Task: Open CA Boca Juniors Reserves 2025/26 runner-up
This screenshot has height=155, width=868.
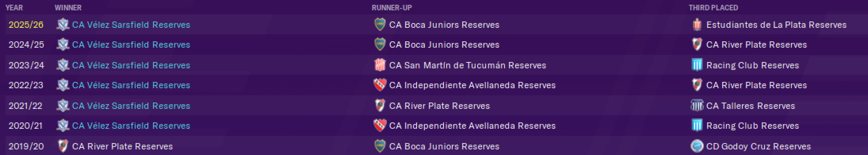Action: (x=444, y=25)
